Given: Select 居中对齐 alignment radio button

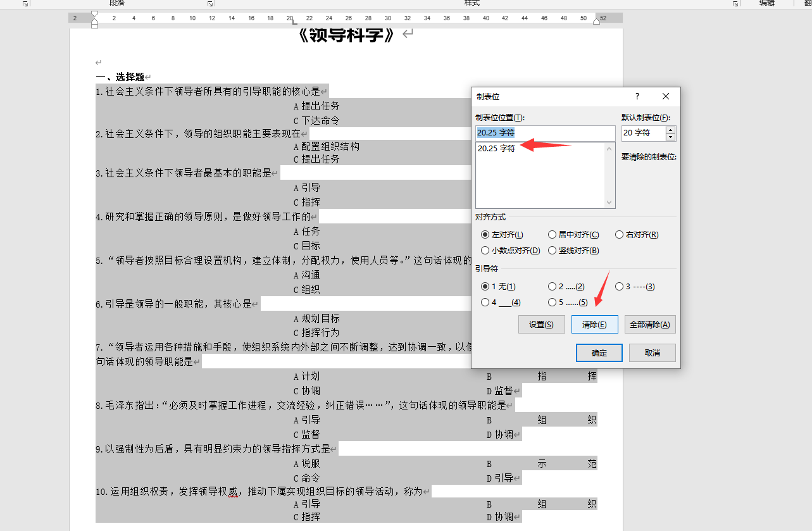Looking at the screenshot, I should tap(553, 235).
